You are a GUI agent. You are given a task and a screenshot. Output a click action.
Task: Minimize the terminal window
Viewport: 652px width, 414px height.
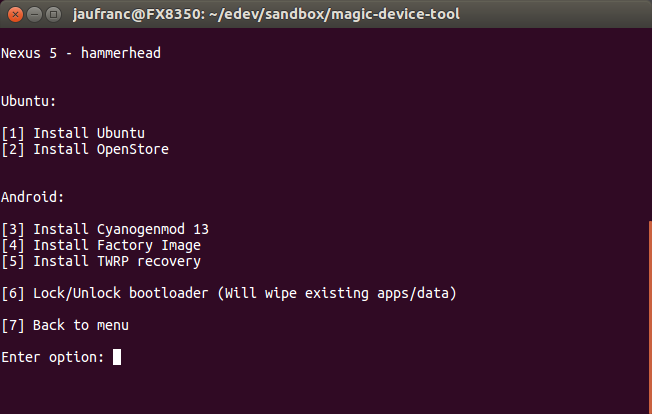[35, 15]
